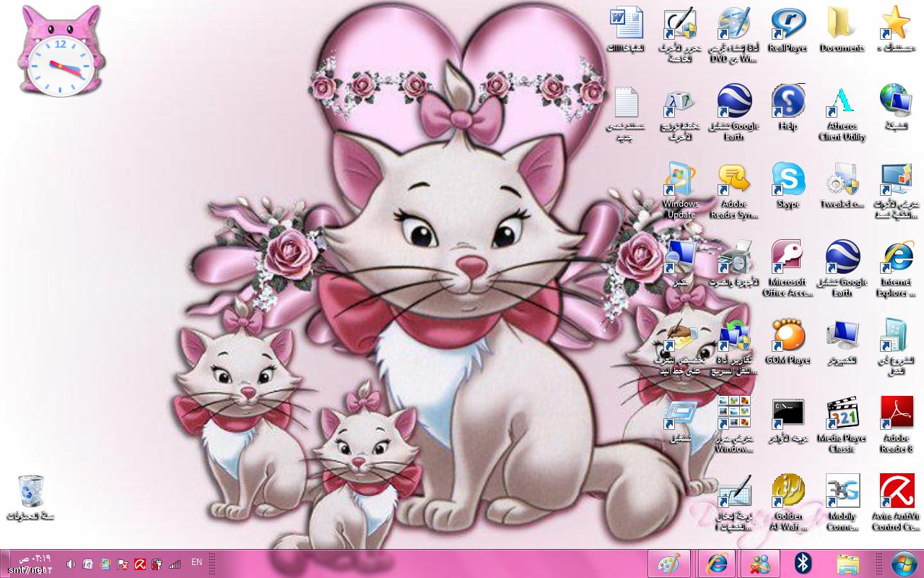924x578 pixels.
Task: Open Golden Al-Wafi translator icon
Action: [788, 503]
